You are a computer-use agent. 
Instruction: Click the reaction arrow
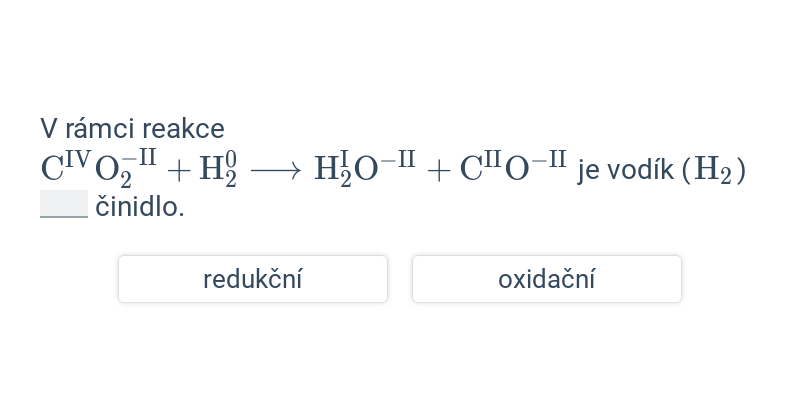tap(276, 170)
